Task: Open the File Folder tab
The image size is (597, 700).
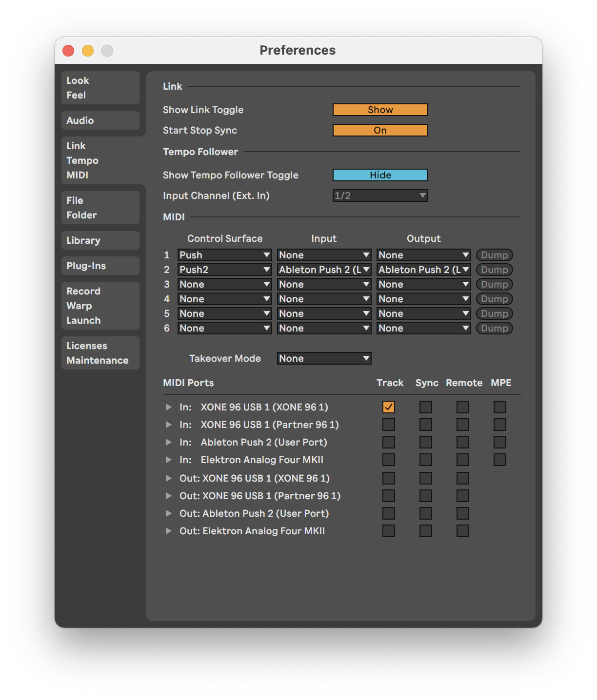Action: (x=100, y=208)
